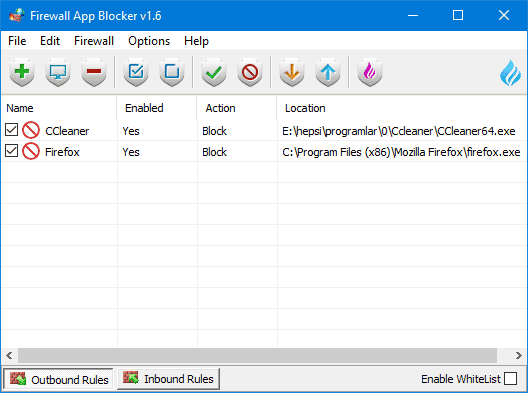Viewport: 528px width, 393px height.
Task: Switch to the Outbound Rules tab
Action: pyautogui.click(x=59, y=379)
